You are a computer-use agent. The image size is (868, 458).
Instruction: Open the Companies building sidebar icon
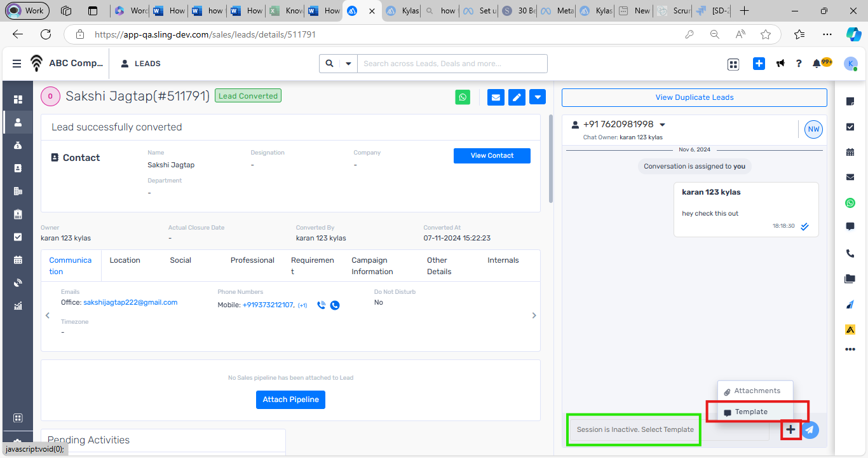[x=18, y=191]
